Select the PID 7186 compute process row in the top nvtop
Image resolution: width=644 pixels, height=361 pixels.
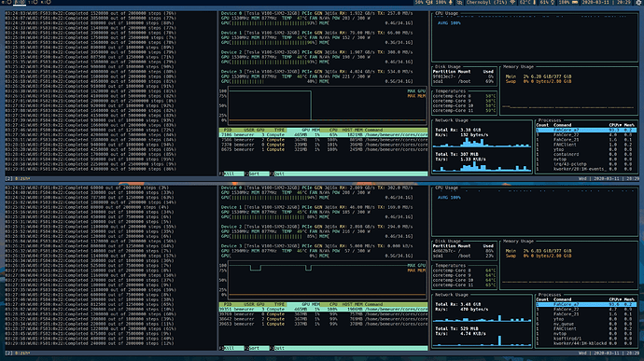[323, 134]
